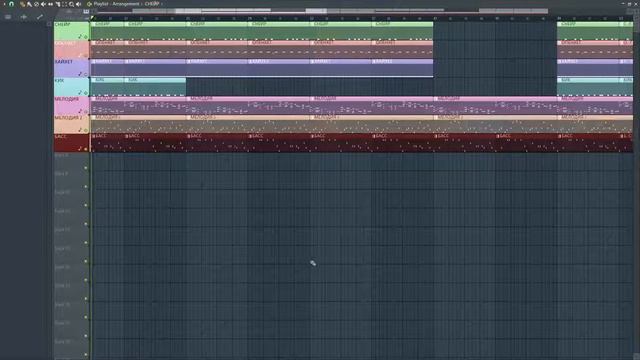
Task: Mute the КИК track
Action: point(86,93)
